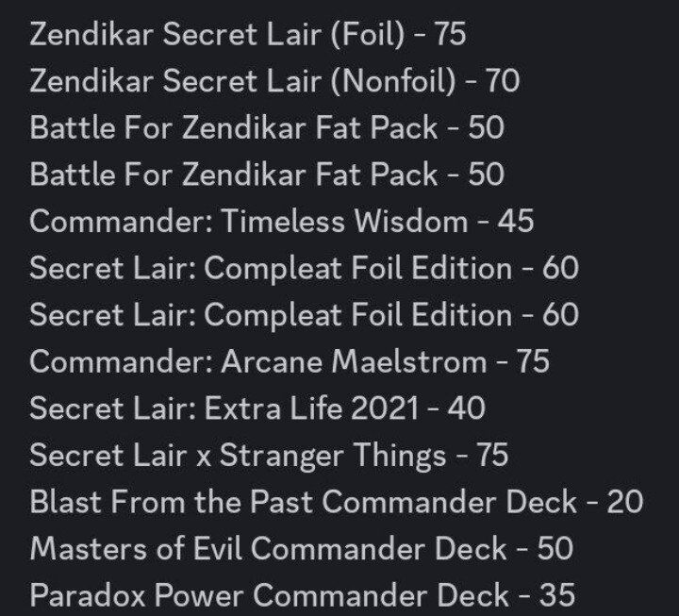The image size is (679, 616).
Task: Click the price 20 after Blast From the Past
Action: pos(625,502)
